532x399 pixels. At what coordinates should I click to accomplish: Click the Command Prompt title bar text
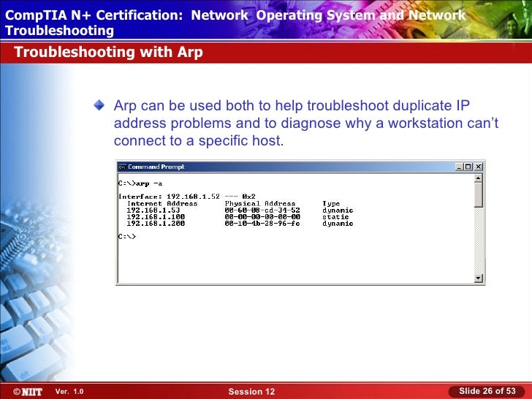pos(156,167)
